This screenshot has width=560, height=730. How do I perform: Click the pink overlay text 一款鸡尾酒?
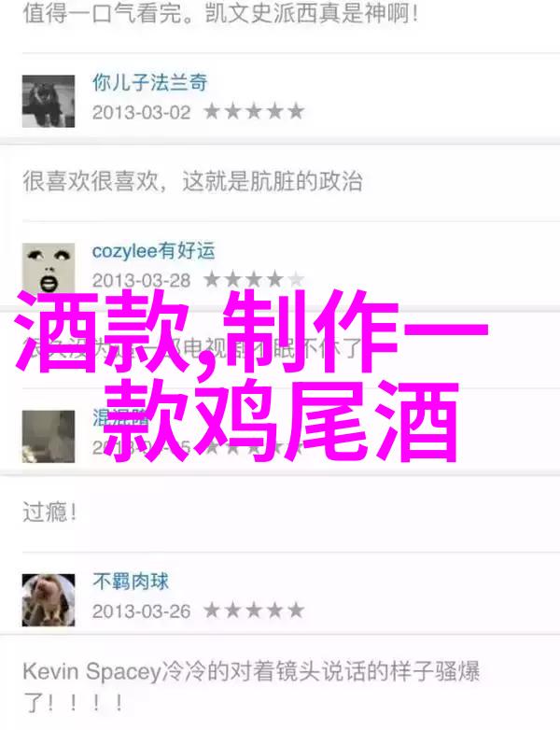point(281,421)
